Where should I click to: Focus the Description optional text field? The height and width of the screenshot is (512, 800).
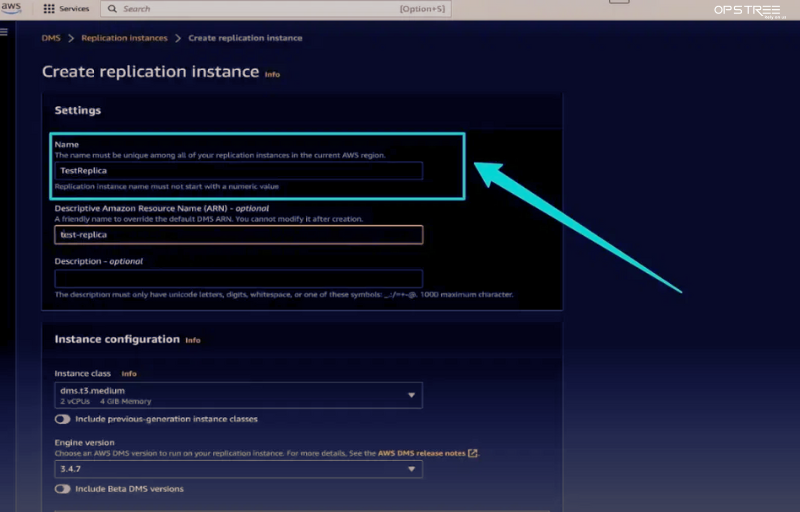(x=238, y=278)
